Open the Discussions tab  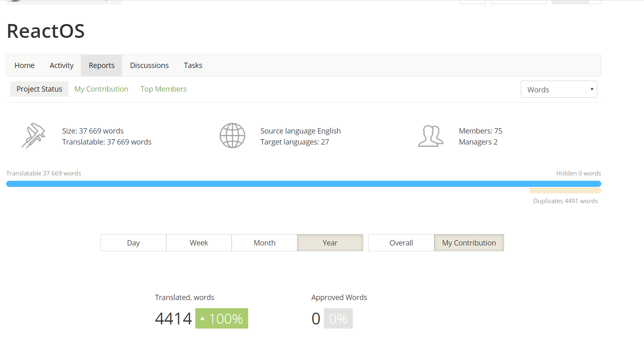149,66
